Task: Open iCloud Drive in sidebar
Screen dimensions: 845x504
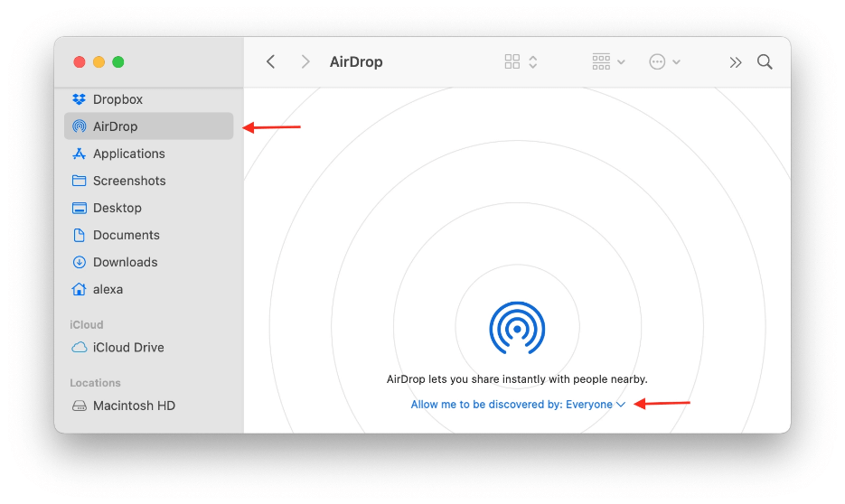Action: click(127, 347)
